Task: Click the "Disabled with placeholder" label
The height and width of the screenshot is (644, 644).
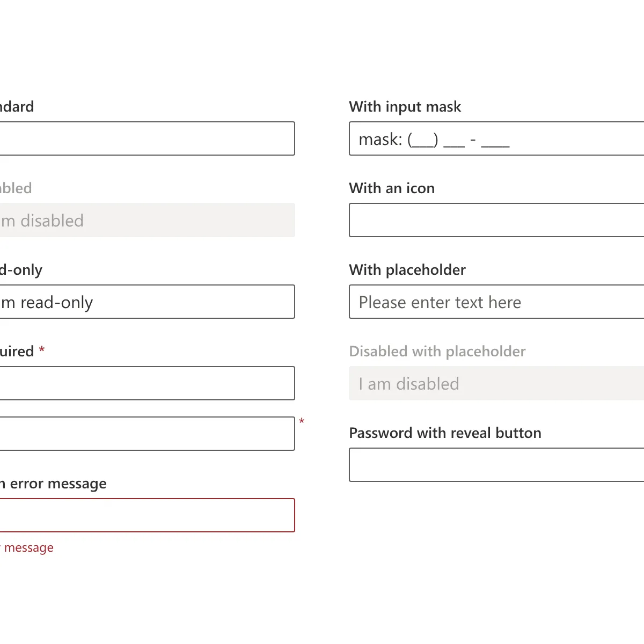Action: coord(437,352)
